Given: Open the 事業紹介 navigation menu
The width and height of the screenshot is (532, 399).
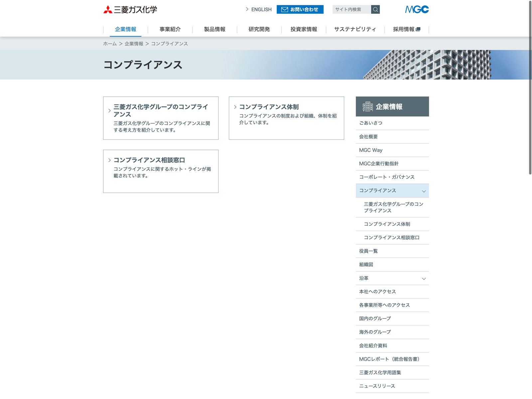Looking at the screenshot, I should (x=170, y=29).
